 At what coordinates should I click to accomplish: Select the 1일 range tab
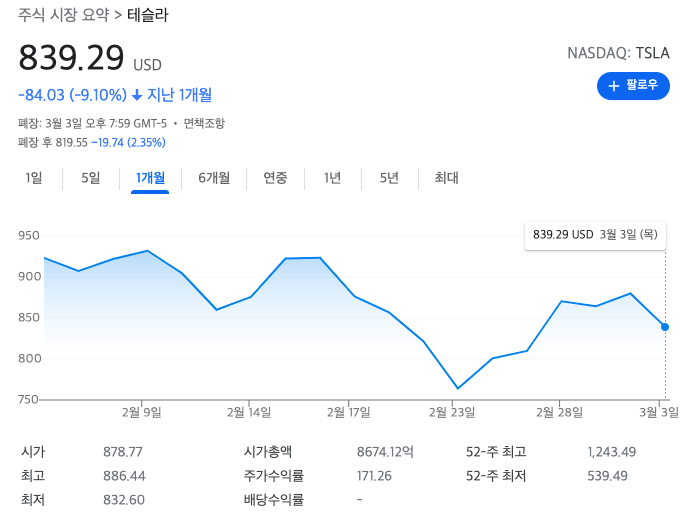[34, 178]
